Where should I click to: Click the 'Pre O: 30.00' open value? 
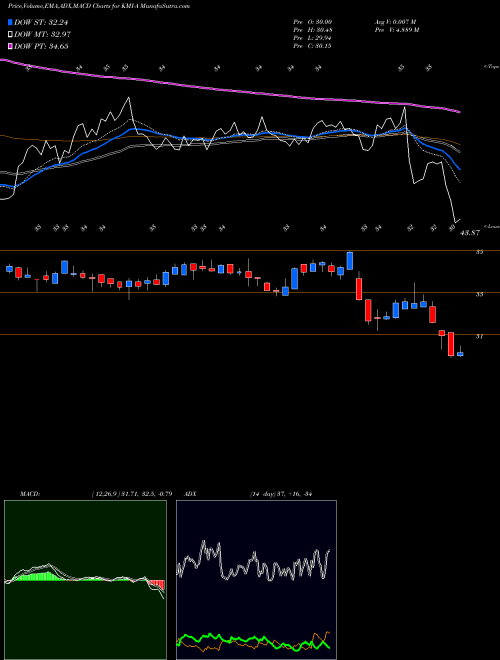coord(312,22)
